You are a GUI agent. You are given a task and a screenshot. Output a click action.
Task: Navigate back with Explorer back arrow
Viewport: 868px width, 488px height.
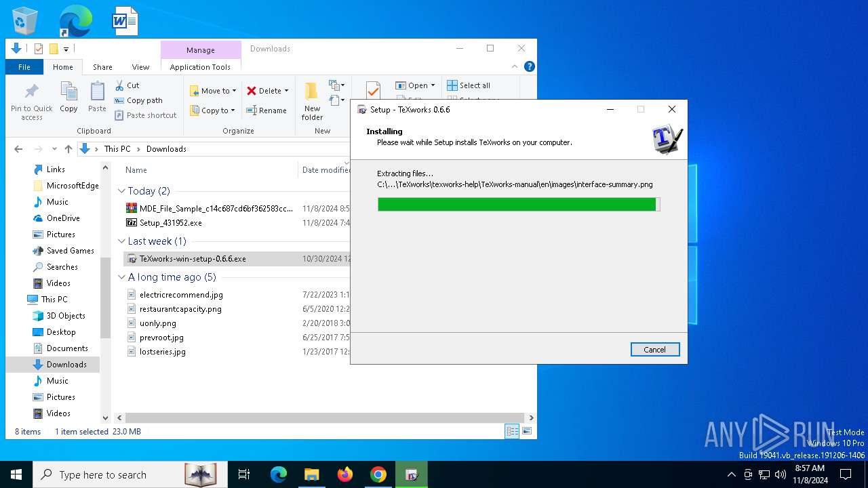point(18,149)
